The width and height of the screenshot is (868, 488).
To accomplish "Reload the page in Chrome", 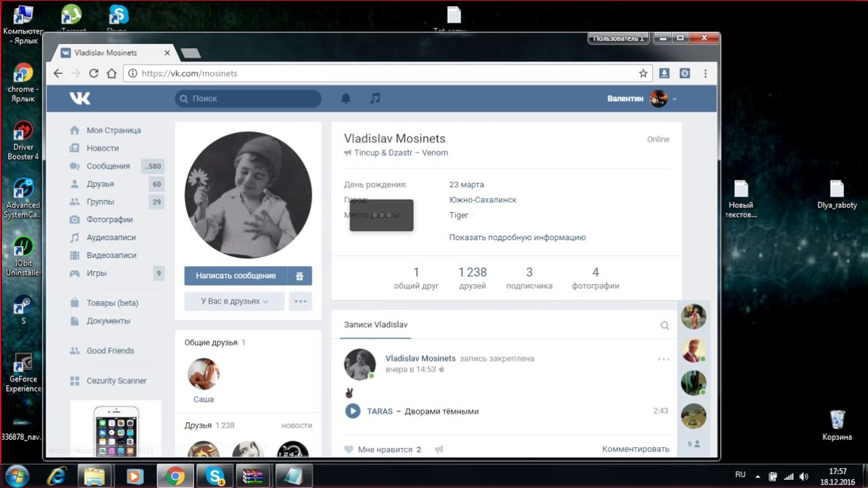I will tap(94, 73).
